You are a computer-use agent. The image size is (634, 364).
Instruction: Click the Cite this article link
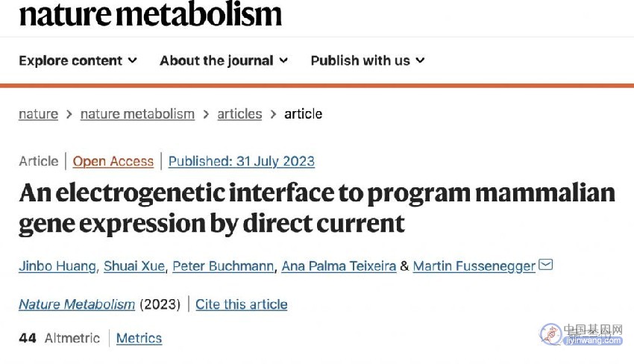[x=242, y=304]
